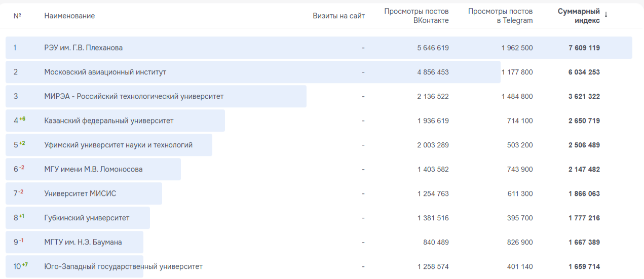Open МГУ имени М.В. Ломоносова
Image resolution: width=644 pixels, height=279 pixels.
coord(93,169)
